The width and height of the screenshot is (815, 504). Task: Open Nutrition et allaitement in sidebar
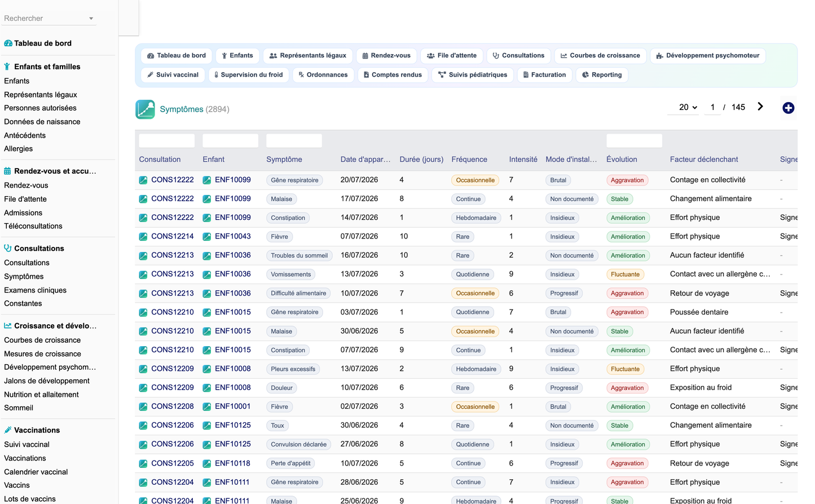click(42, 395)
